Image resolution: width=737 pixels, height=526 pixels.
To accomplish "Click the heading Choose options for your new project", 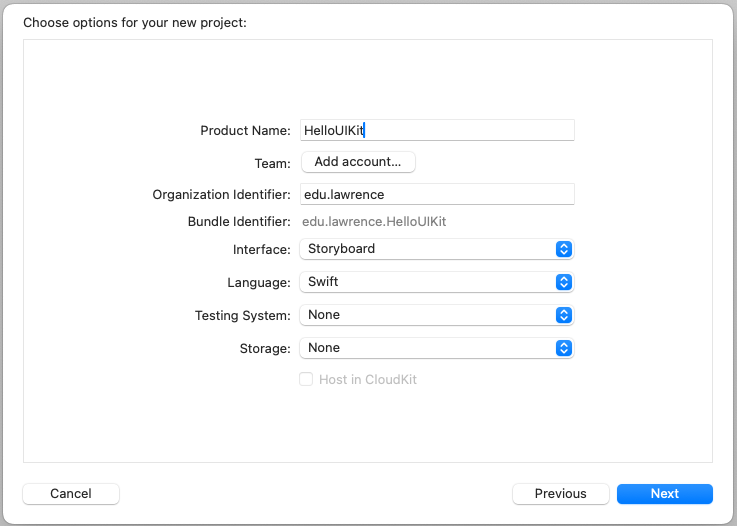I will [135, 23].
